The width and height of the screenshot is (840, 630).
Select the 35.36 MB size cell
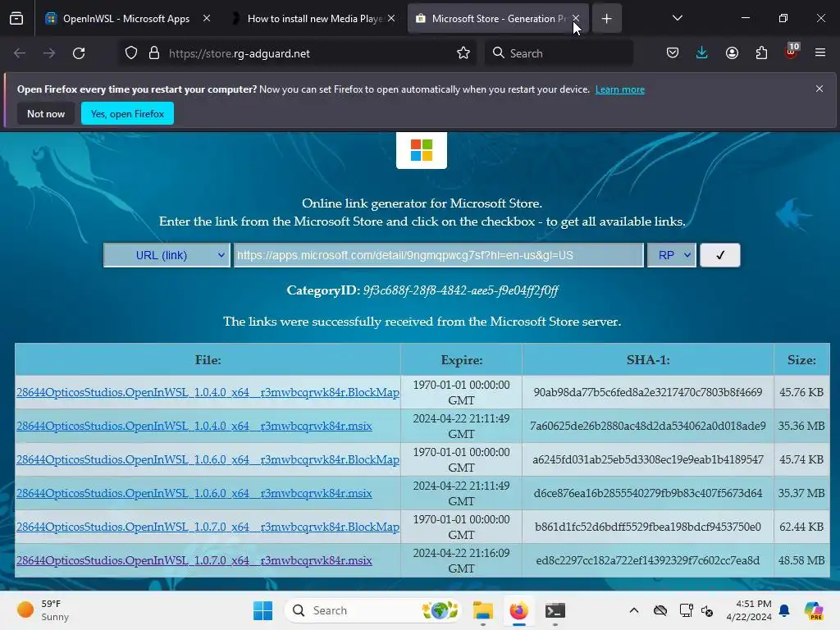pyautogui.click(x=801, y=426)
